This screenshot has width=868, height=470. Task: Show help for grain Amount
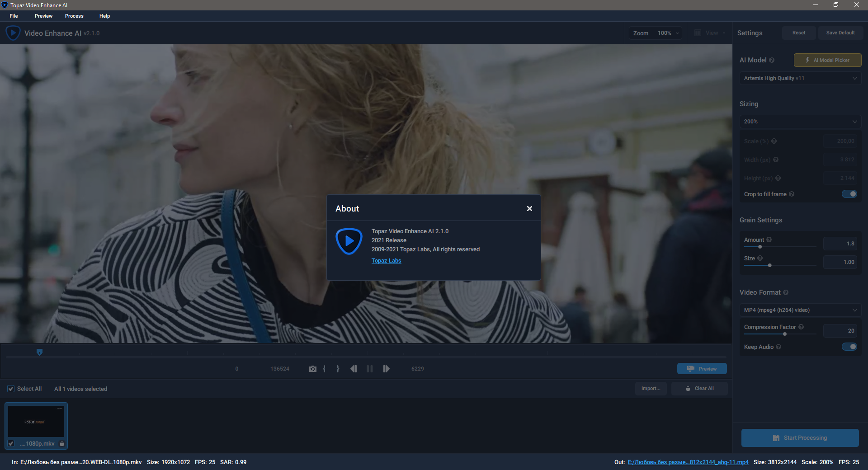(769, 240)
